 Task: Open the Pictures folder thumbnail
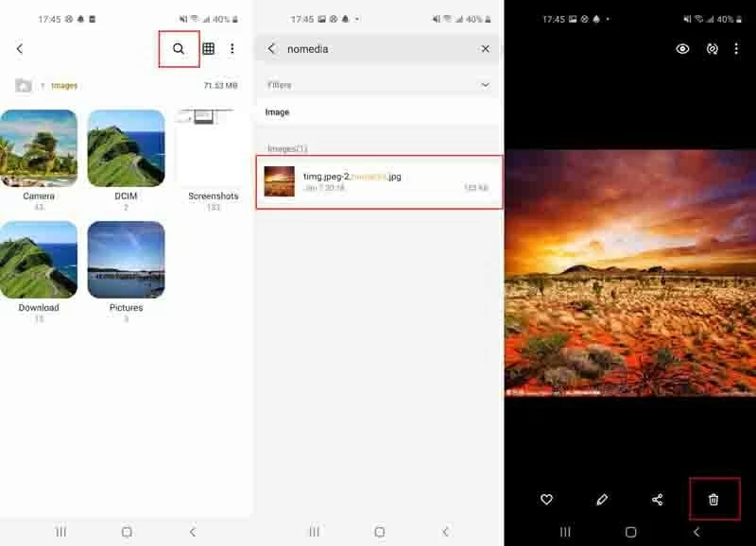[126, 260]
